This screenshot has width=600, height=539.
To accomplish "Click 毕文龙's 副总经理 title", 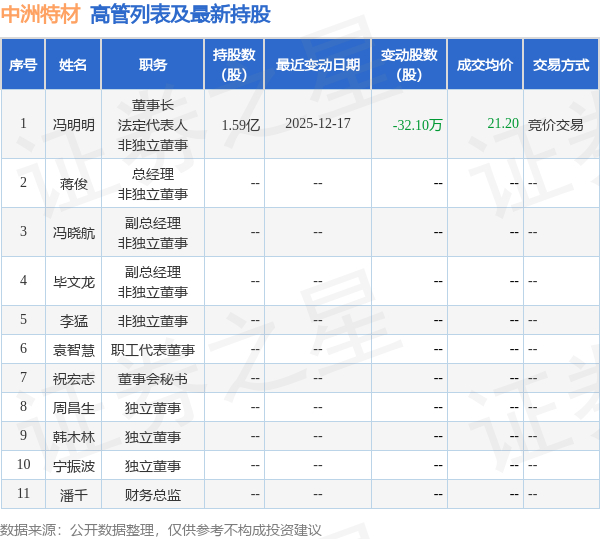I will pos(153,272).
